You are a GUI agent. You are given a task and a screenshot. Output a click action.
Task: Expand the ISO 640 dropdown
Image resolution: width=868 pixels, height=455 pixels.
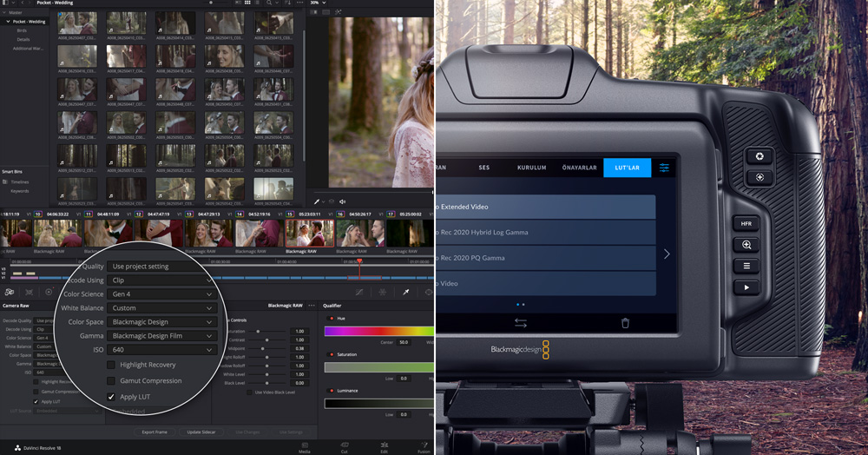[161, 350]
